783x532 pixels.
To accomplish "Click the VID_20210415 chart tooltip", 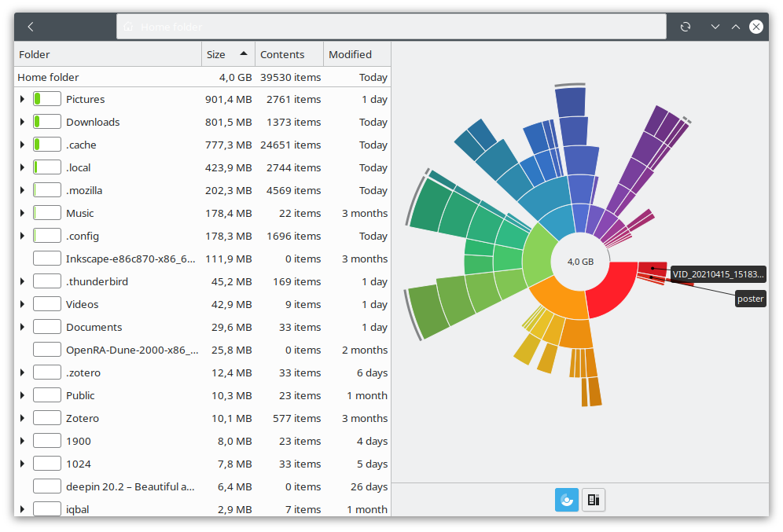I will click(718, 274).
